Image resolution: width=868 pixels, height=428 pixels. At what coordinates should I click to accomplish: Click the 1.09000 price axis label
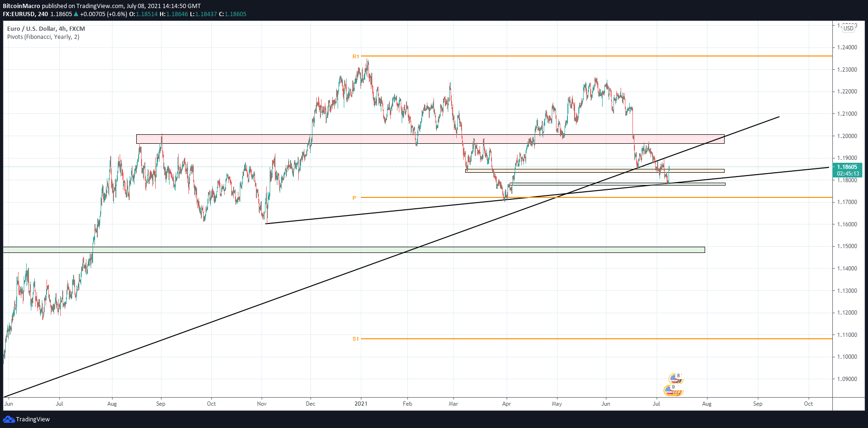(x=847, y=379)
